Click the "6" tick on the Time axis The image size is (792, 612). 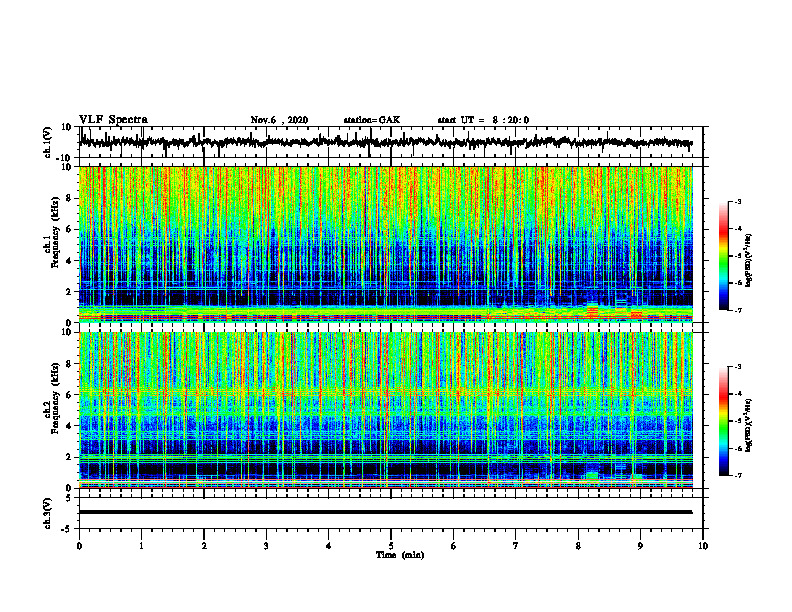[454, 546]
